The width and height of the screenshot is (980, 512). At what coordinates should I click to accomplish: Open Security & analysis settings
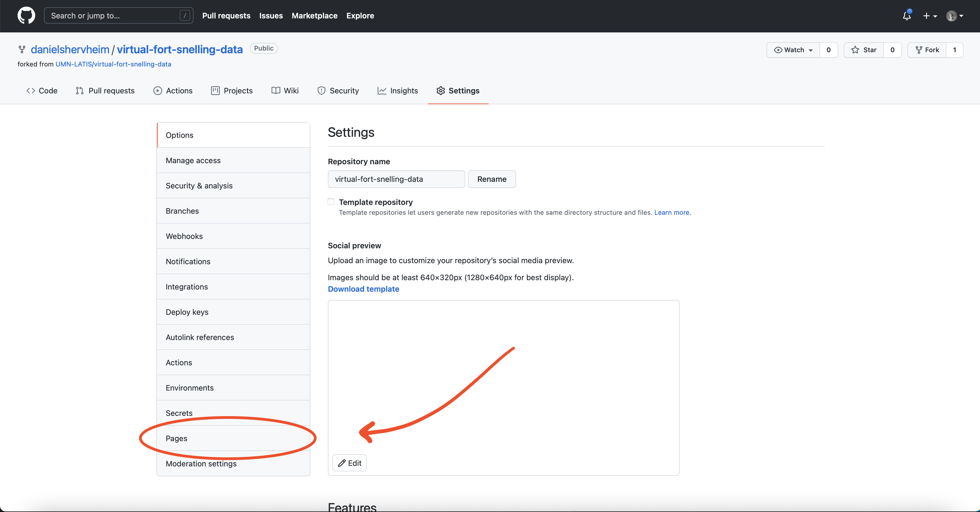coord(233,185)
